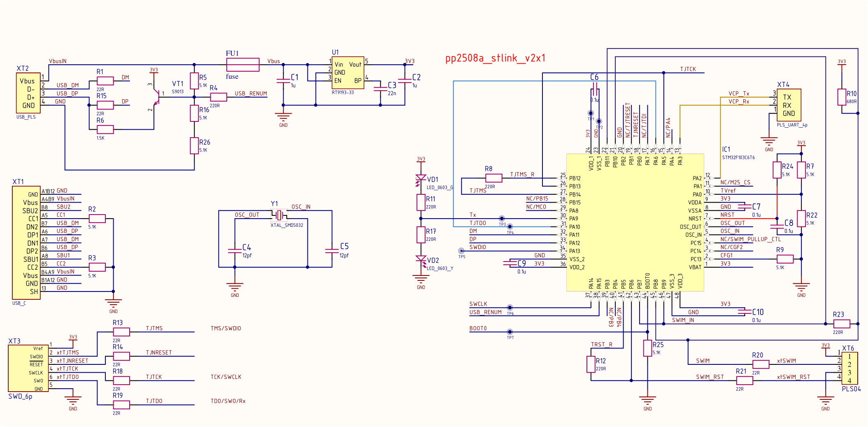The width and height of the screenshot is (868, 427).
Task: Select the VT1 S9013 transistor symbol
Action: coord(155,97)
